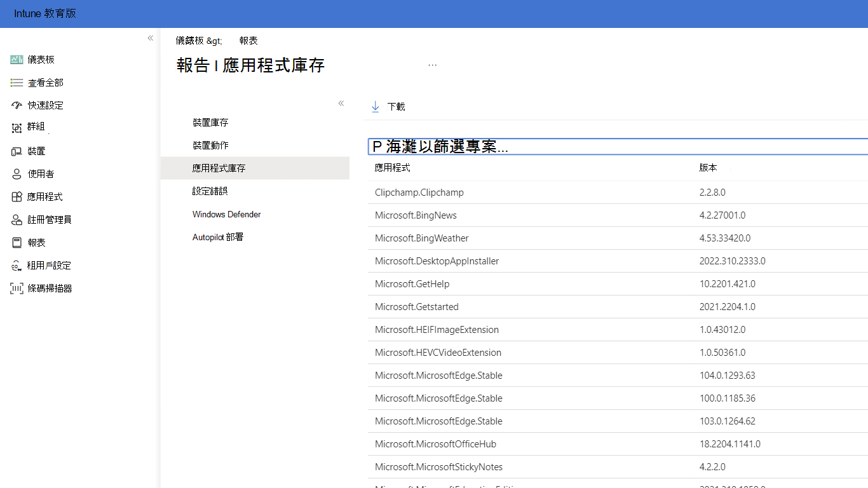Image resolution: width=868 pixels, height=488 pixels.
Task: Click the 儀表板 dashboard icon in sidebar
Action: coord(17,60)
